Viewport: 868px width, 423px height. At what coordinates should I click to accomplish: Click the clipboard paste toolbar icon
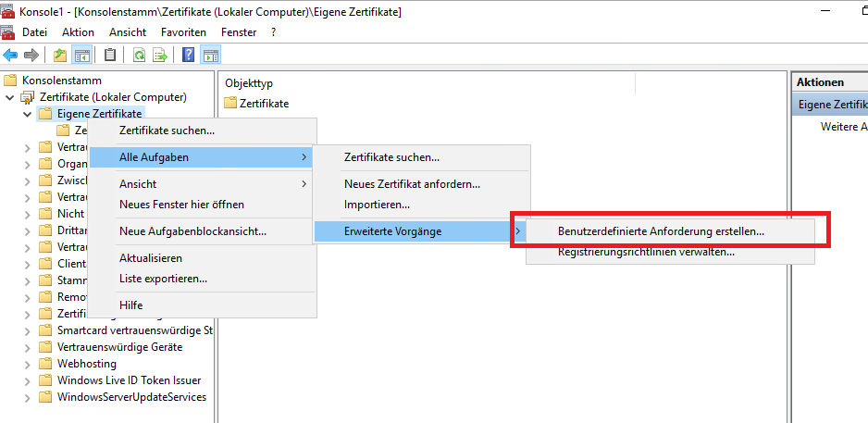[110, 55]
